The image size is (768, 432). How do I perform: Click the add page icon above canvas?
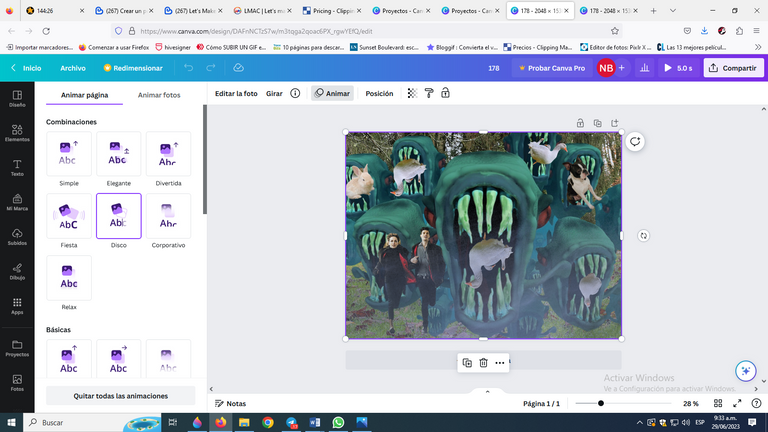pyautogui.click(x=615, y=123)
